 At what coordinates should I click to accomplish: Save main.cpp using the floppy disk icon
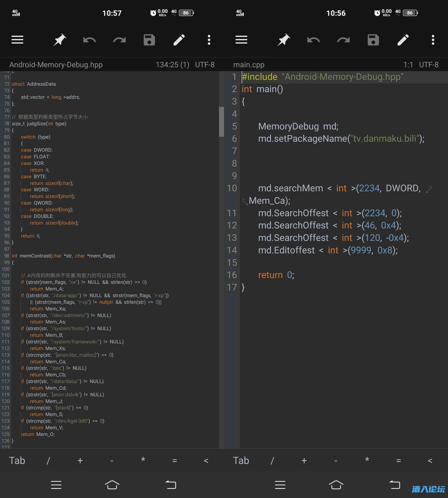click(373, 40)
